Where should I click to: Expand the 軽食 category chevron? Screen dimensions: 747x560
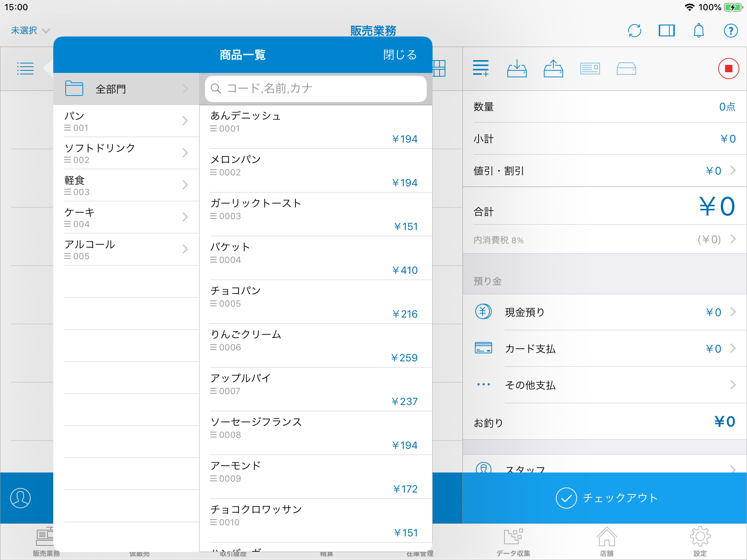point(185,185)
